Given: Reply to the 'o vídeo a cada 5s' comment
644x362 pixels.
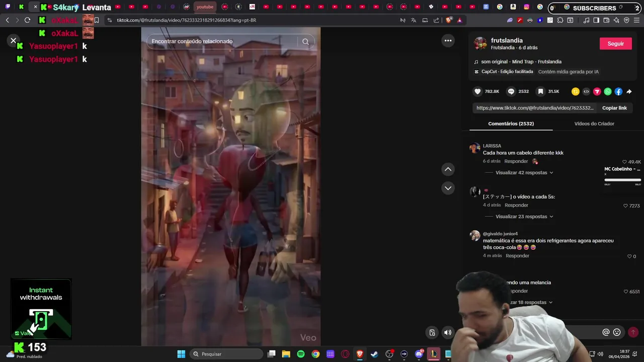Looking at the screenshot, I should pyautogui.click(x=516, y=205).
